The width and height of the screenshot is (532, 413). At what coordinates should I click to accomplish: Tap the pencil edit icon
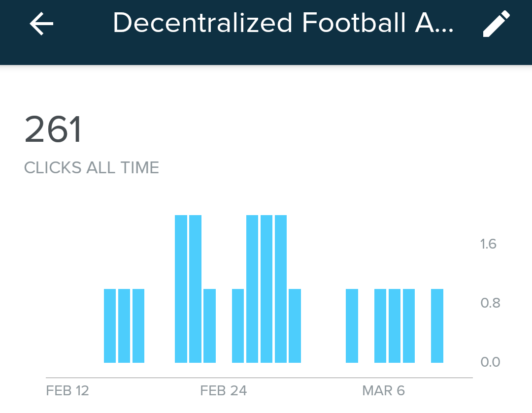click(x=496, y=24)
